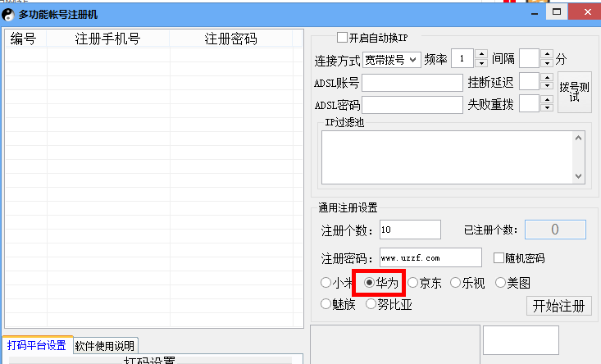Screen dimensions: 601x364
Task: Minimize the 多功能帐号注册机 window
Action: (x=535, y=13)
